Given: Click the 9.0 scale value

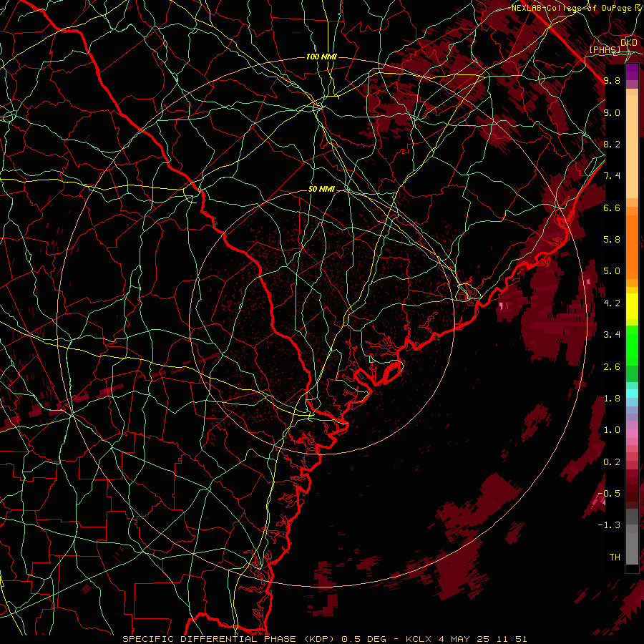Looking at the screenshot, I should 612,112.
